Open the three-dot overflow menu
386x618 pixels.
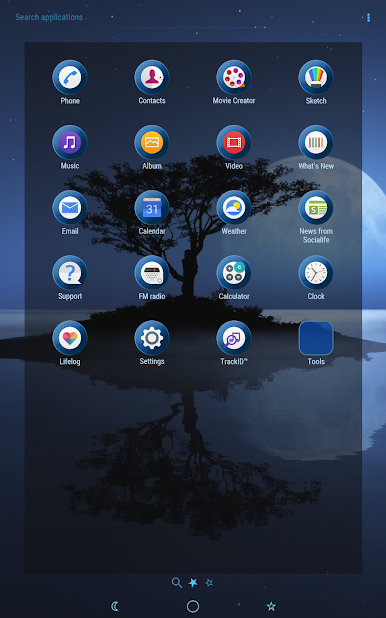coord(368,18)
